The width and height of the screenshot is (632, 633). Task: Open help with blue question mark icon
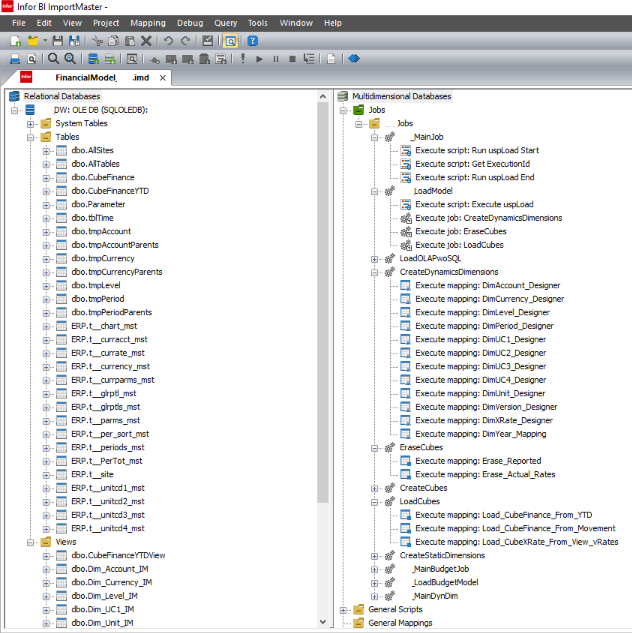click(x=253, y=41)
